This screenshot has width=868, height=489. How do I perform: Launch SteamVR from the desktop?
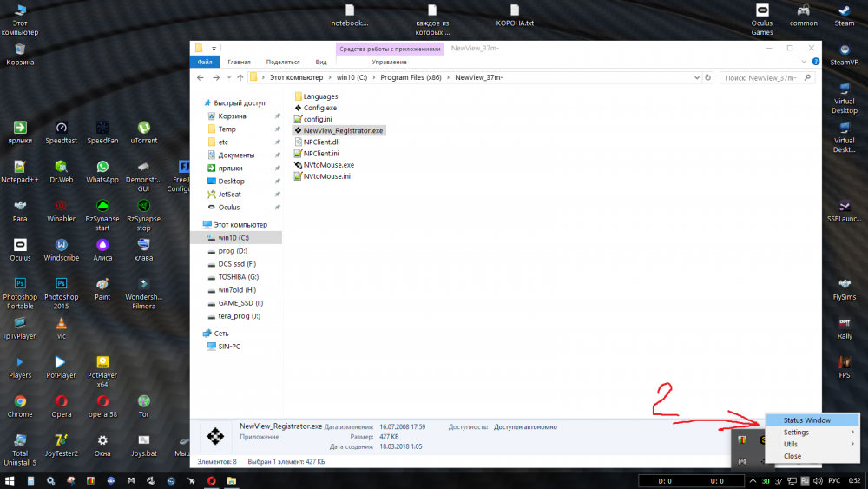click(845, 54)
